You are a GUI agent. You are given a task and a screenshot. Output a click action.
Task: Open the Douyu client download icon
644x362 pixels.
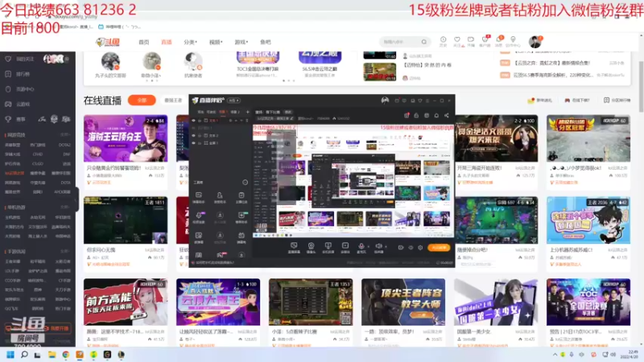[x=485, y=41]
